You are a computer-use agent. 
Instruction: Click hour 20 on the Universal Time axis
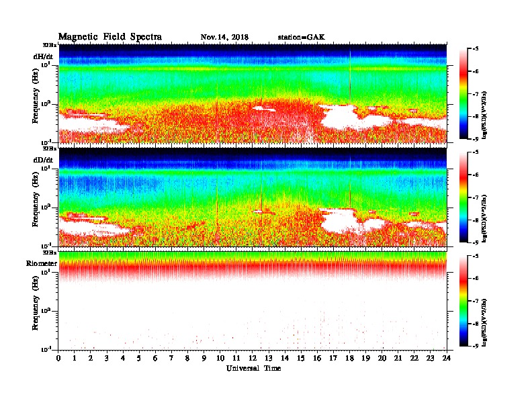point(382,359)
